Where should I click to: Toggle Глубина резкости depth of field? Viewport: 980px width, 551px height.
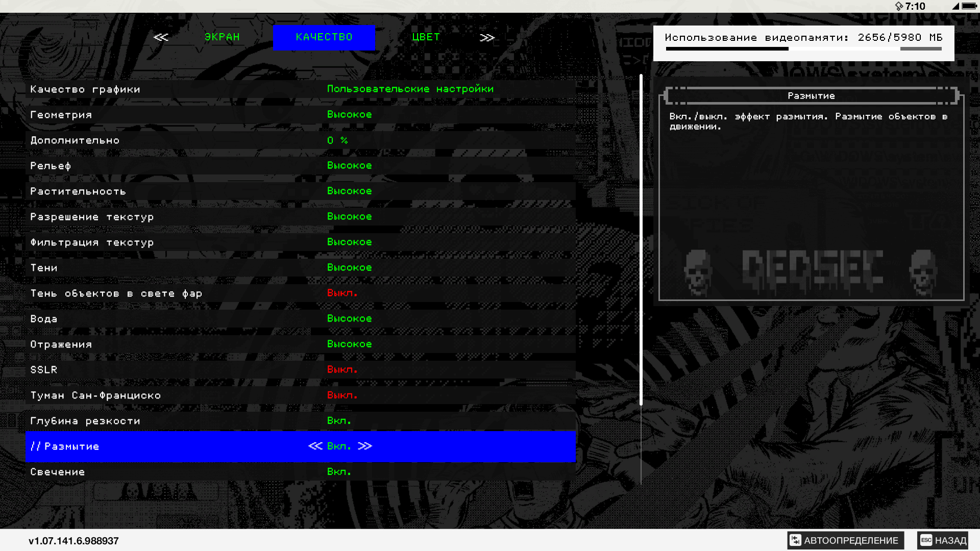(x=339, y=421)
